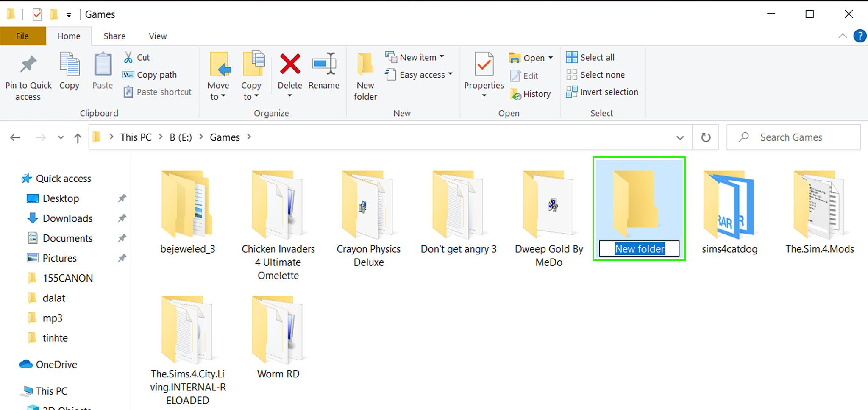This screenshot has width=868, height=410.
Task: Open Customize Quick Access Toolbar dropdown
Action: (69, 15)
